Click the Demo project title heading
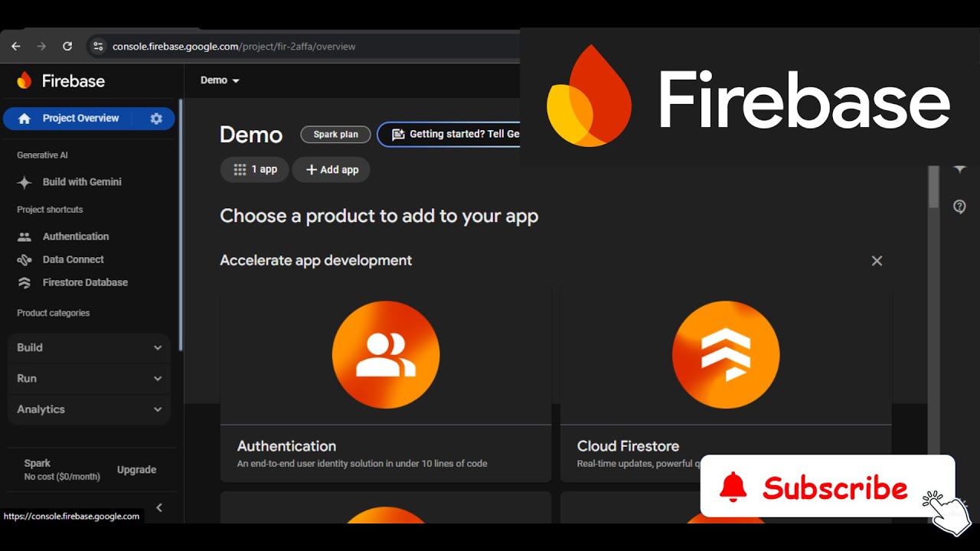This screenshot has width=980, height=551. pyautogui.click(x=251, y=135)
